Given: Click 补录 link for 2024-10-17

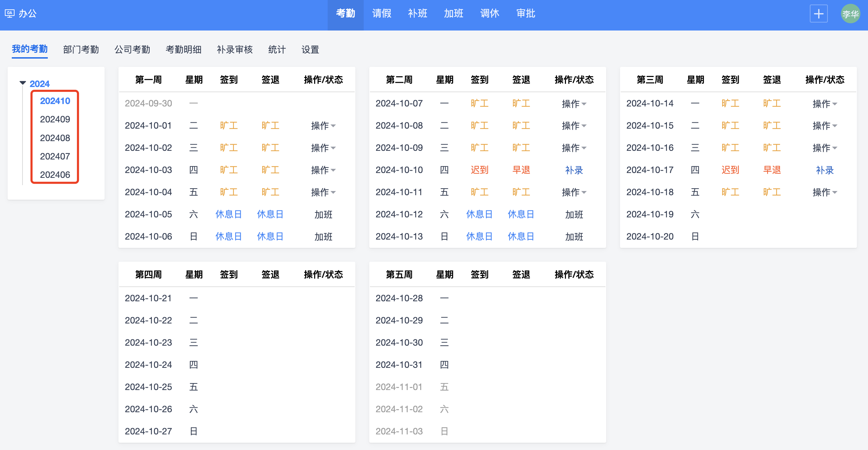Looking at the screenshot, I should click(825, 170).
